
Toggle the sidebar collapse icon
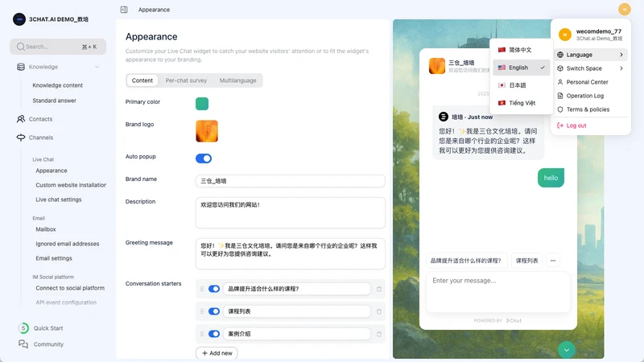[x=124, y=10]
